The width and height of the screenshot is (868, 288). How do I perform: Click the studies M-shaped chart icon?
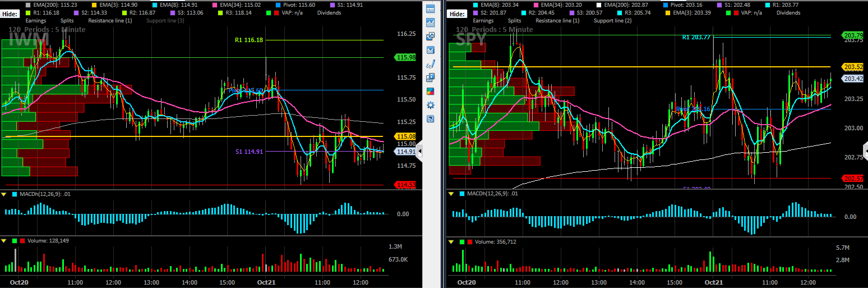point(431,50)
